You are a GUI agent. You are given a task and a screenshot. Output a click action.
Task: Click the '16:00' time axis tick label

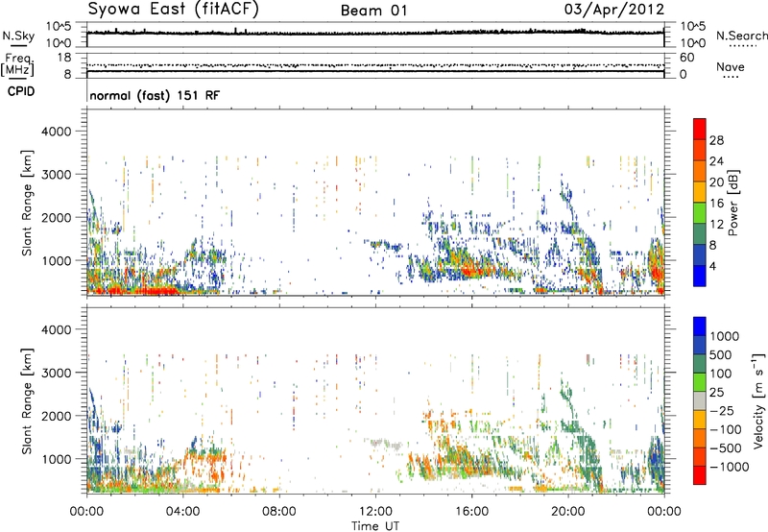coord(471,512)
